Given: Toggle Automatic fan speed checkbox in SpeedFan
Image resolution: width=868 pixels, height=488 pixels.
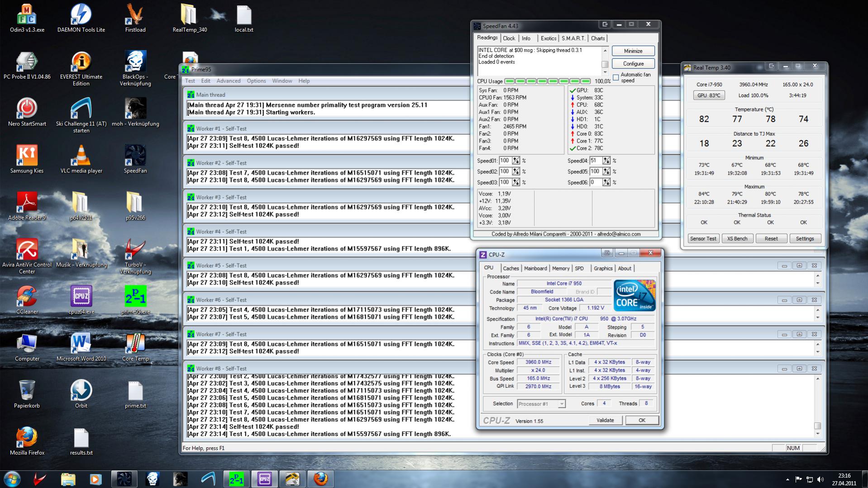Looking at the screenshot, I should [x=615, y=77].
